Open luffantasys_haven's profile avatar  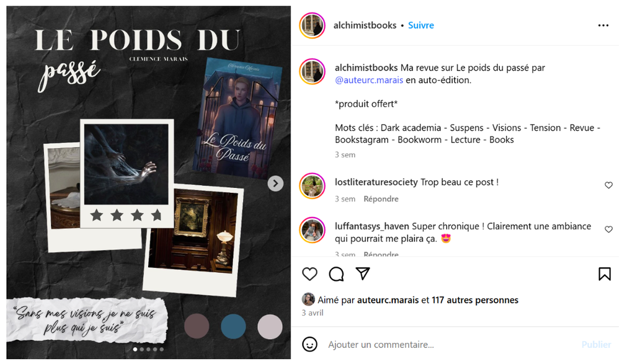[x=313, y=230]
